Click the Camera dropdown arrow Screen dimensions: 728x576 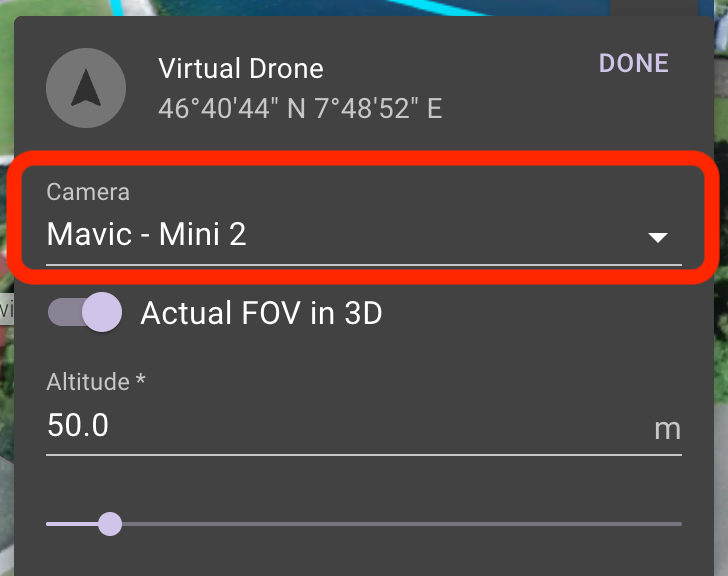pos(658,238)
